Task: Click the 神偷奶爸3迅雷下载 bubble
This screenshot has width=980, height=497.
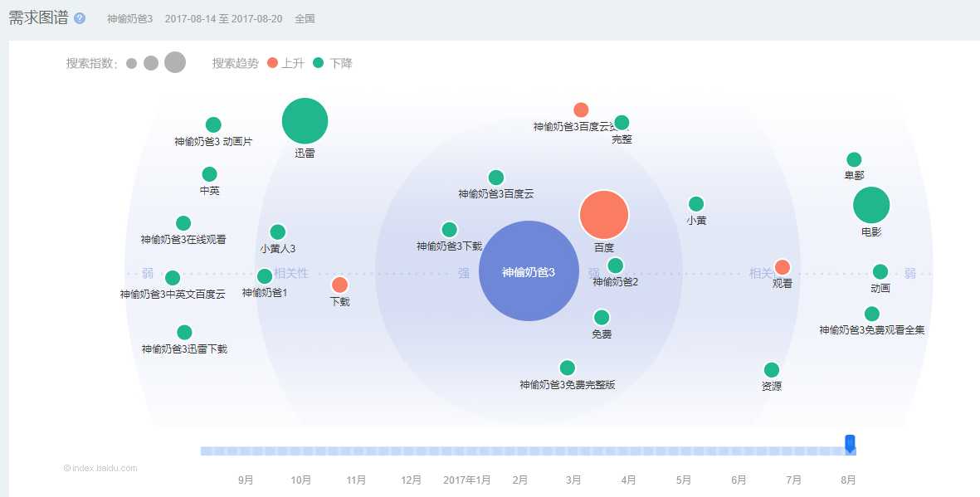Action: 184,333
